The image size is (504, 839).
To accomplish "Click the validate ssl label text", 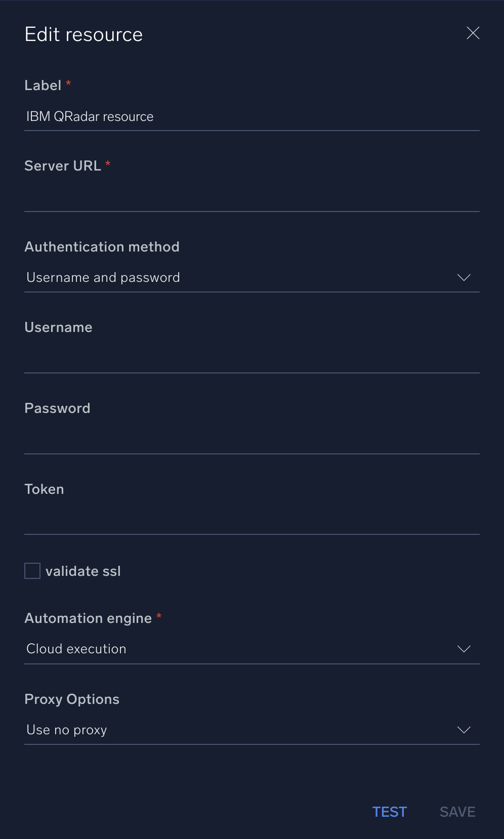I will [x=83, y=571].
